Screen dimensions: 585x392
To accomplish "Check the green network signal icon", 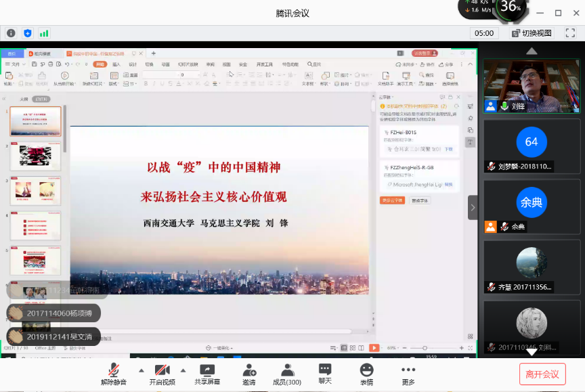I will point(44,33).
